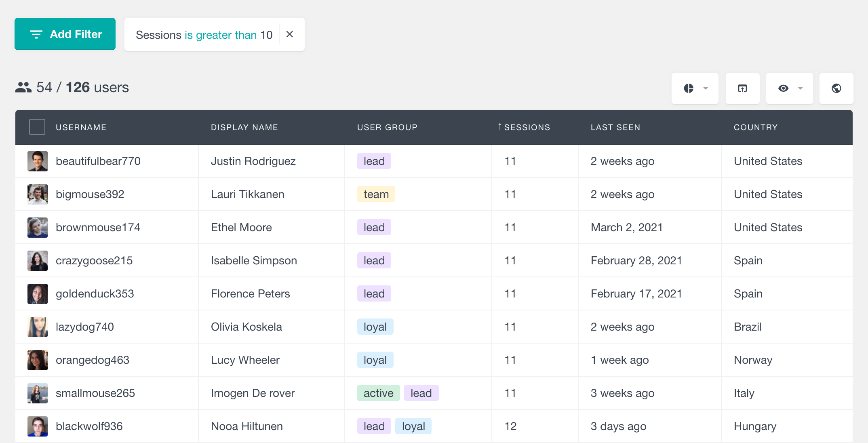Click goldenduck353's avatar image

[38, 294]
